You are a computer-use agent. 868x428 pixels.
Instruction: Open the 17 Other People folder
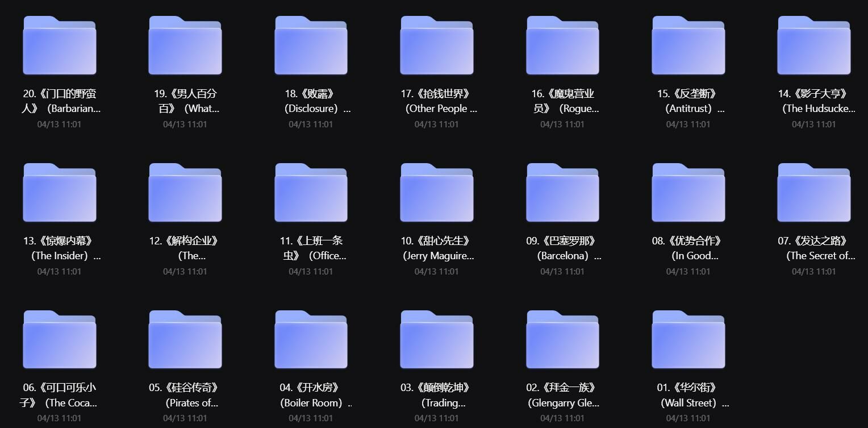click(436, 46)
